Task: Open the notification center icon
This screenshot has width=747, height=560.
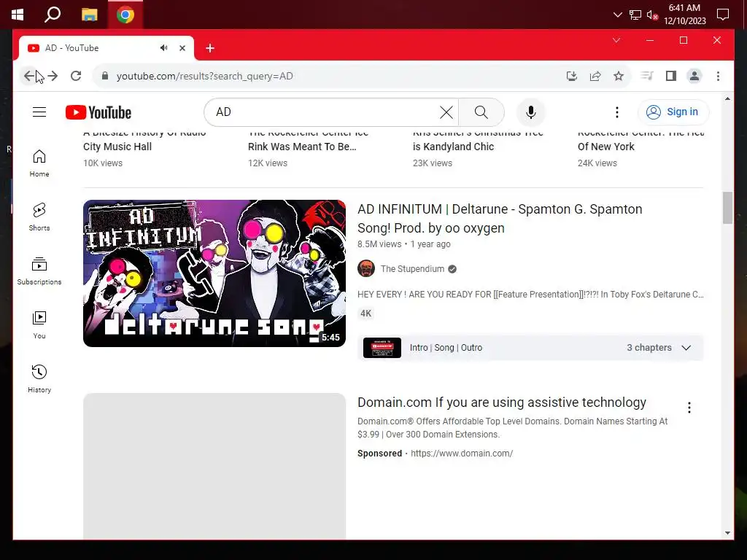Action: (723, 15)
